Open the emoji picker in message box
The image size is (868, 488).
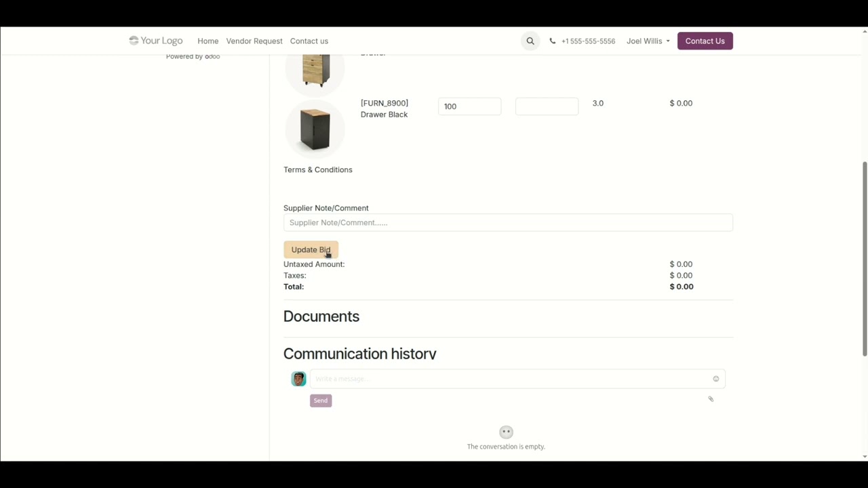[715, 379]
